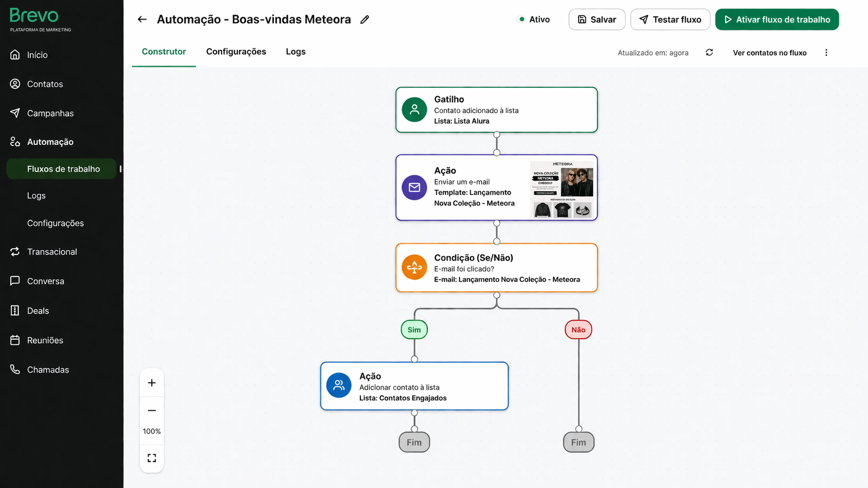
Task: Click the email template preview thumbnail
Action: [562, 189]
